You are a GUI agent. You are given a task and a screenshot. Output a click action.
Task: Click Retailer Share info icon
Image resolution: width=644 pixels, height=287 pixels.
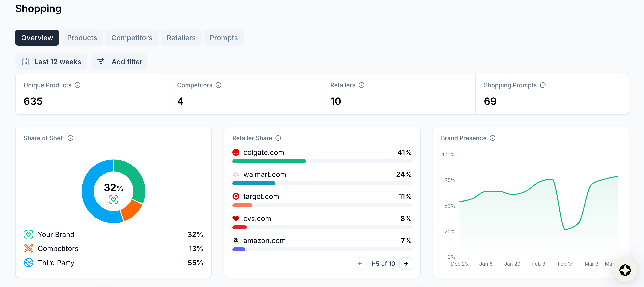(x=278, y=138)
